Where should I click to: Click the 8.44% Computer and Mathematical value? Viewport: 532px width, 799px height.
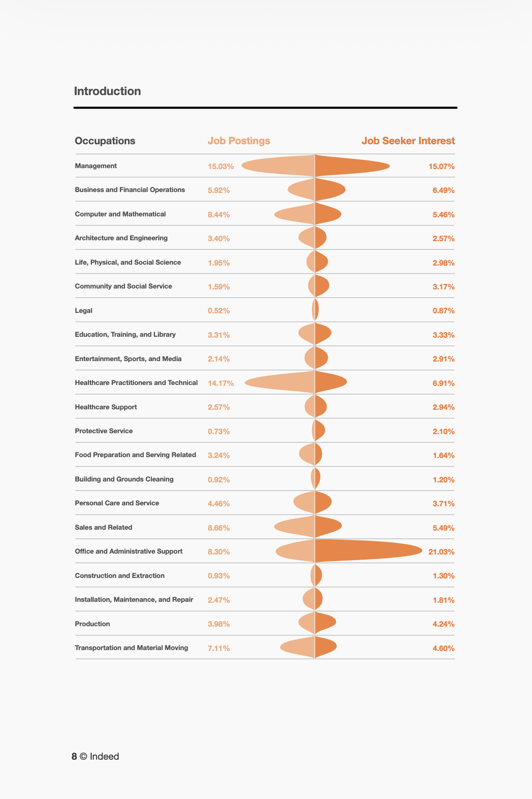click(219, 215)
